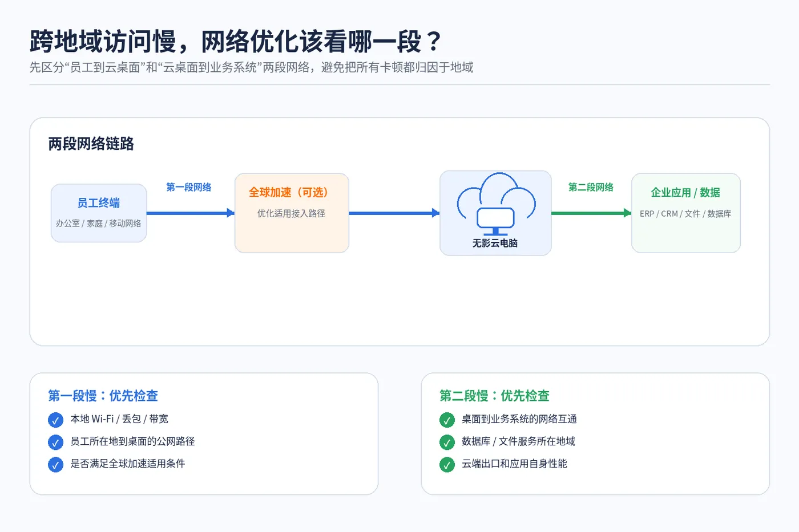
Task: Click the 员工终端 box title
Action: pyautogui.click(x=99, y=203)
